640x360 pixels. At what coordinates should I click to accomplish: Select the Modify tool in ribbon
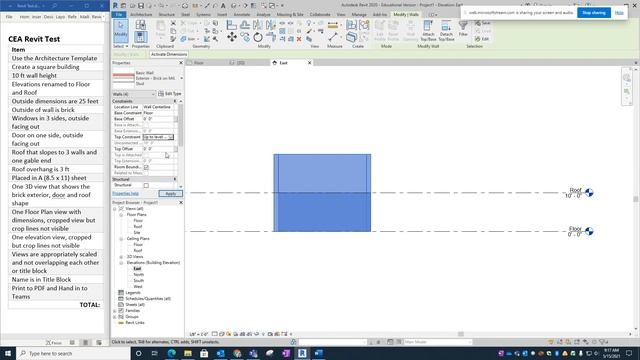pos(120,31)
